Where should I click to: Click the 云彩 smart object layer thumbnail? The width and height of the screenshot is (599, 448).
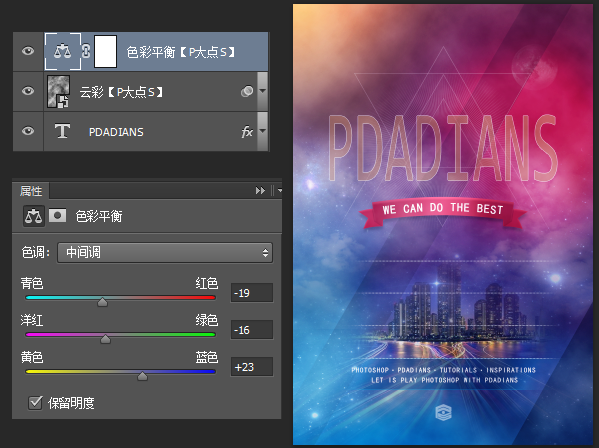tap(58, 92)
